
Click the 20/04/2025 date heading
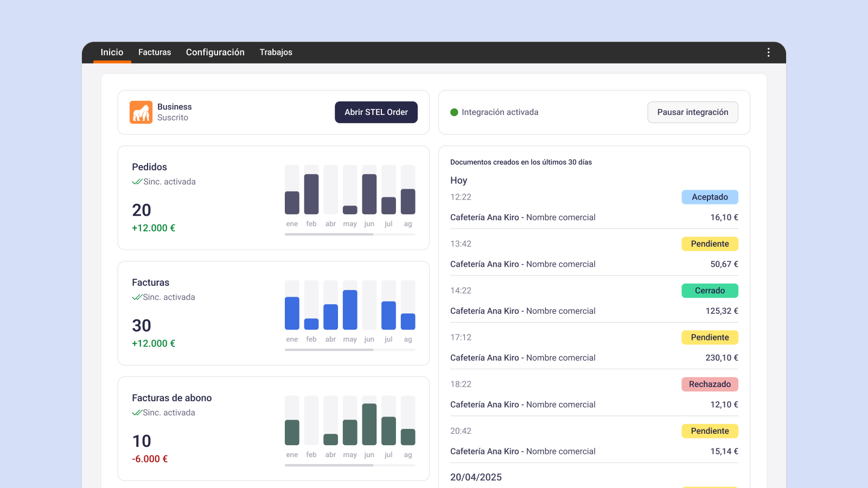tap(476, 477)
